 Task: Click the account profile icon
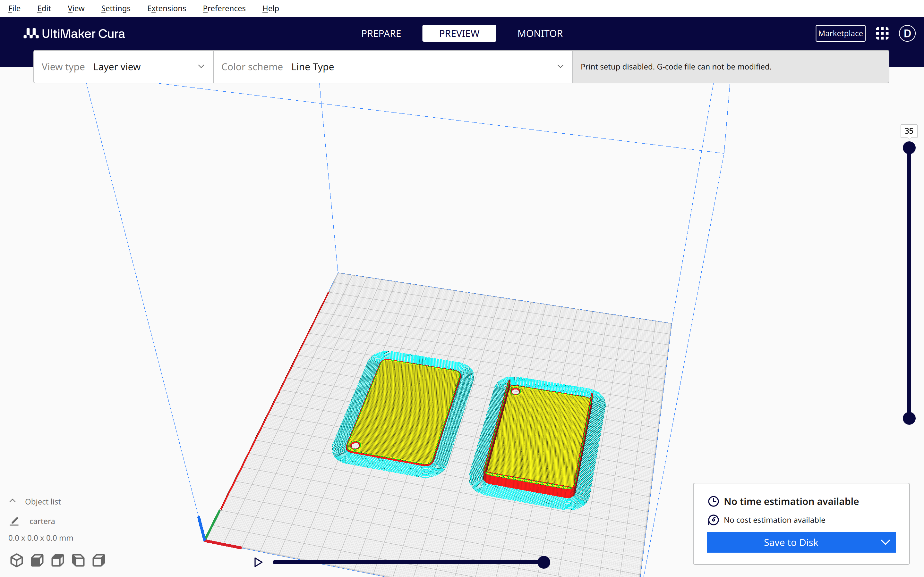[x=906, y=33]
